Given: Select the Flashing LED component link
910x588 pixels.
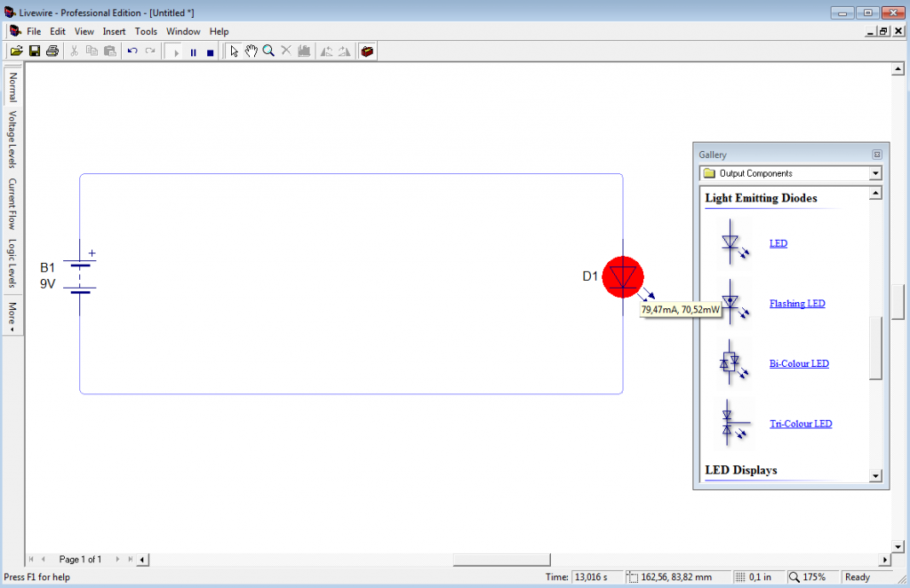Looking at the screenshot, I should click(x=796, y=303).
